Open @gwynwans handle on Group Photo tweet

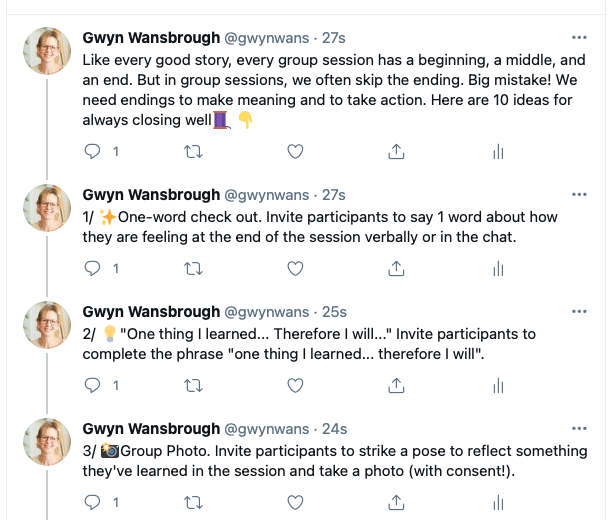coord(266,429)
